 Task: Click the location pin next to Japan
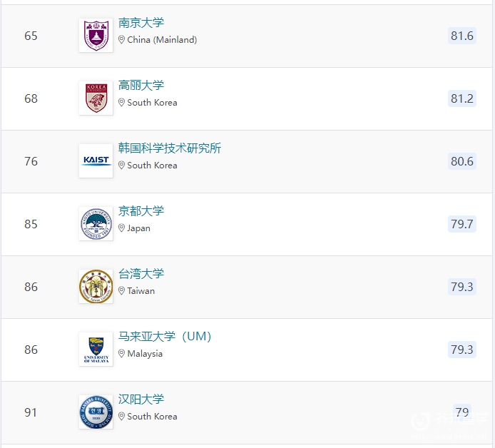[x=121, y=228]
